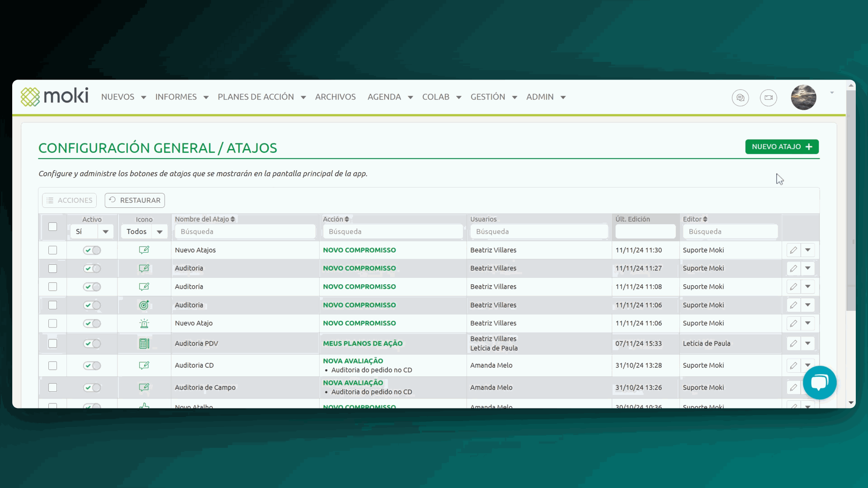Click the Auditoria de Campo row shortcut icon
Screen dimensions: 868x488
pos(144,387)
